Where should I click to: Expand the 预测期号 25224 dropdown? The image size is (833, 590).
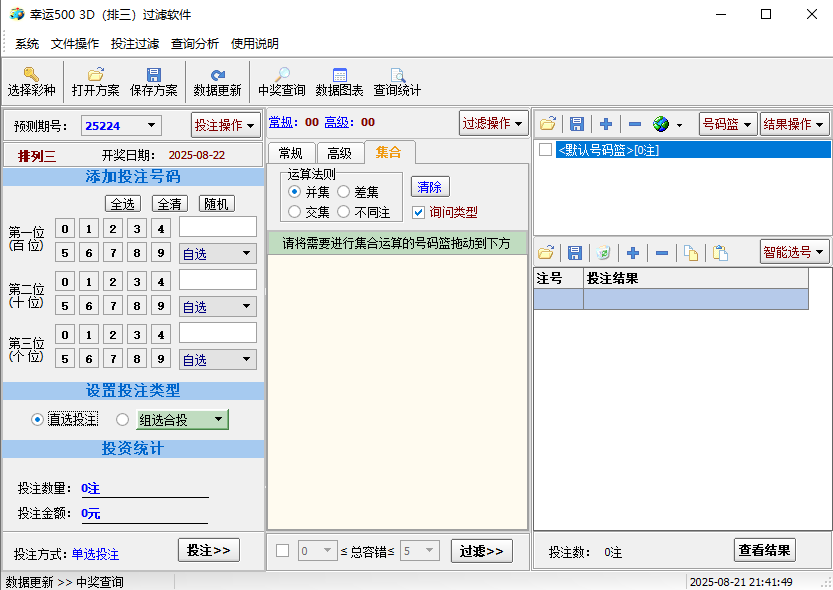tap(152, 125)
